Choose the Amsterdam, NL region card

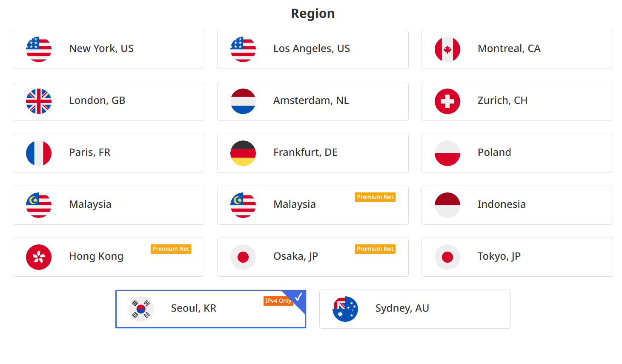[x=313, y=101]
